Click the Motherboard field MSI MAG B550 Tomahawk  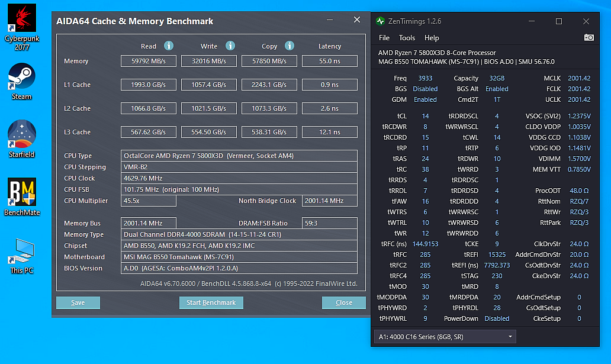239,257
